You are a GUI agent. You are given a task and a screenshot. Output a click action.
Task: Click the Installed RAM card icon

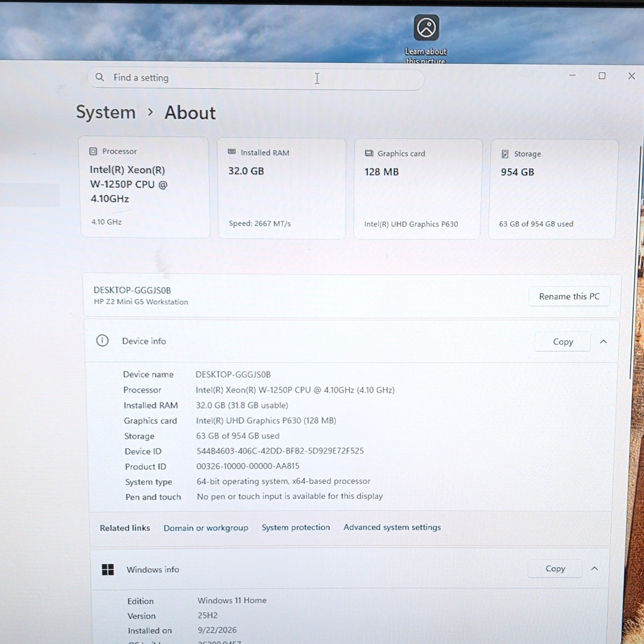tap(232, 152)
